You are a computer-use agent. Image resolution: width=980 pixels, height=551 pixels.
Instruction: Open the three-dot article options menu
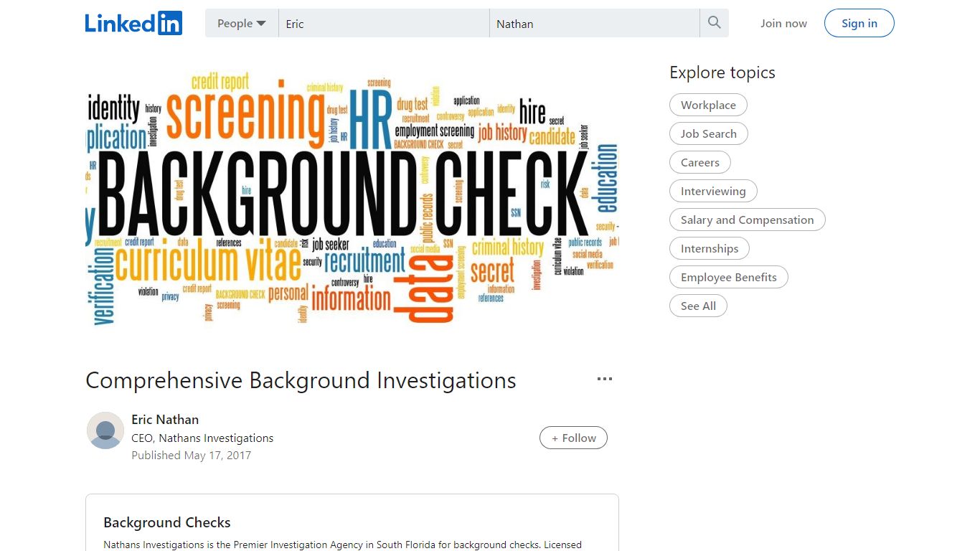[x=605, y=379]
